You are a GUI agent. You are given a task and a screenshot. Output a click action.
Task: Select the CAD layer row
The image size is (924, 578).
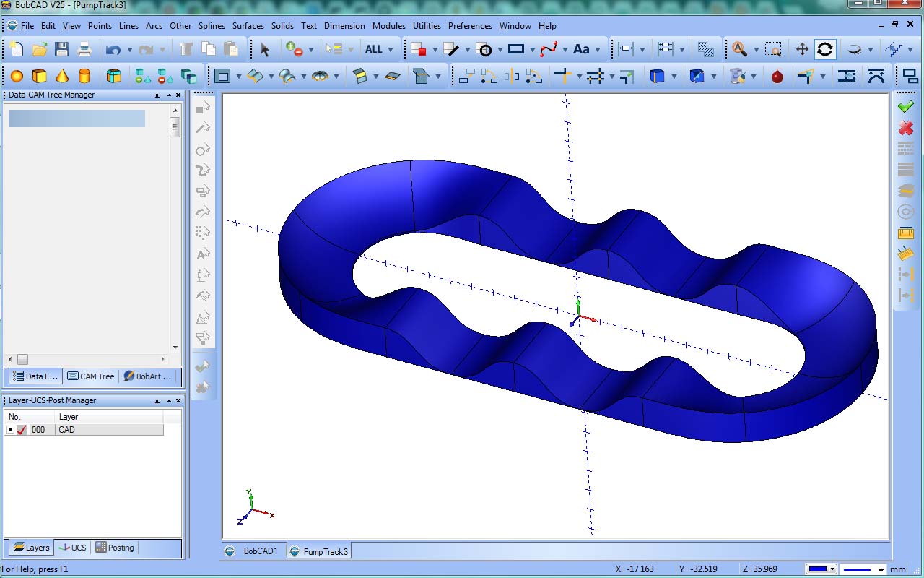coord(108,430)
